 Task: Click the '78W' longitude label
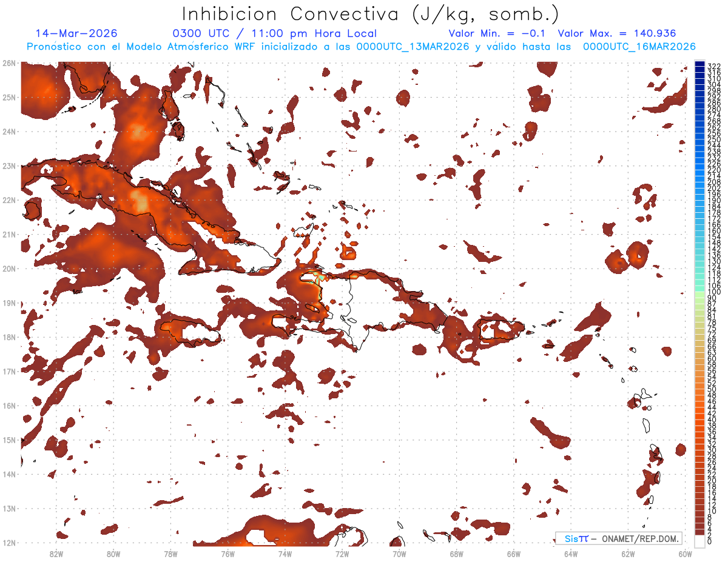[171, 553]
